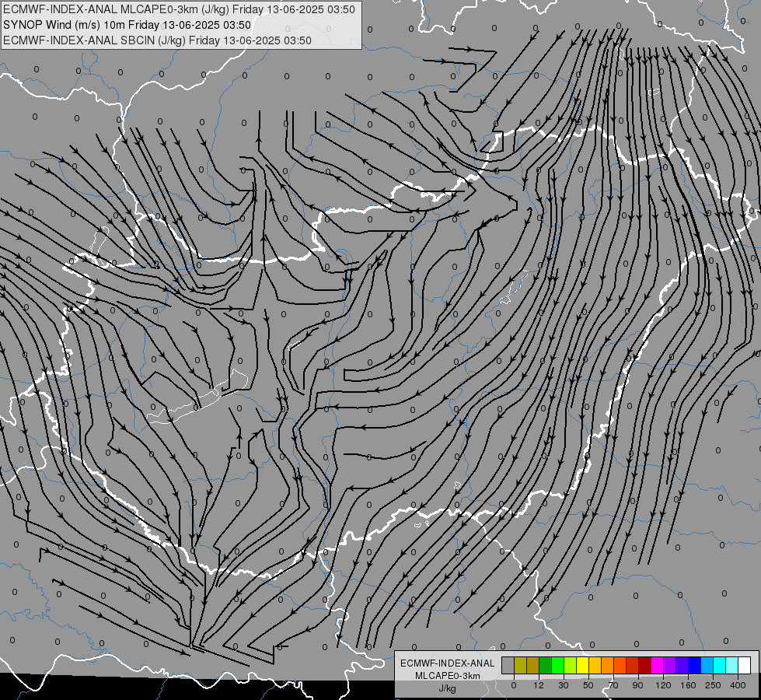Click the MLCAPE0-3km legend label
761x700 pixels.
pyautogui.click(x=447, y=676)
